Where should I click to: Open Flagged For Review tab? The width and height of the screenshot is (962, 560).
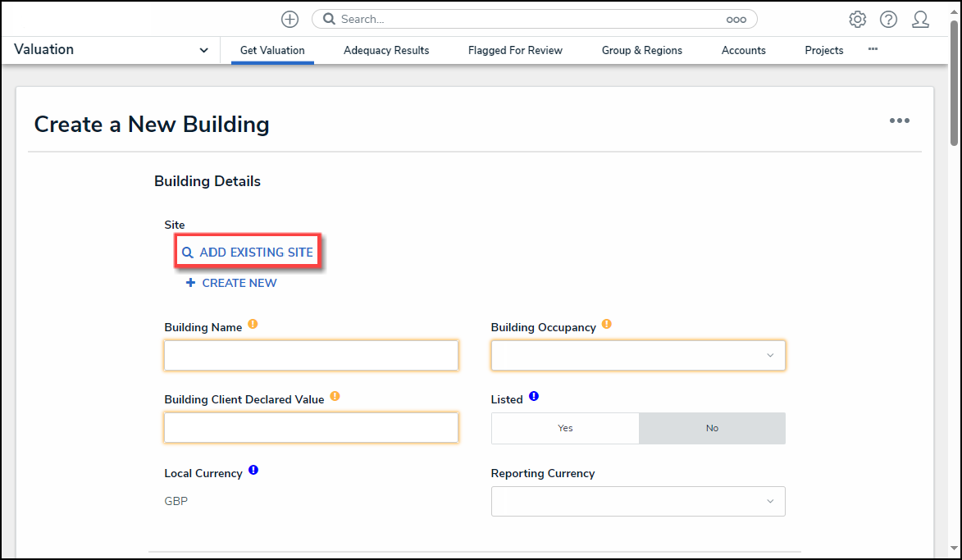point(515,50)
